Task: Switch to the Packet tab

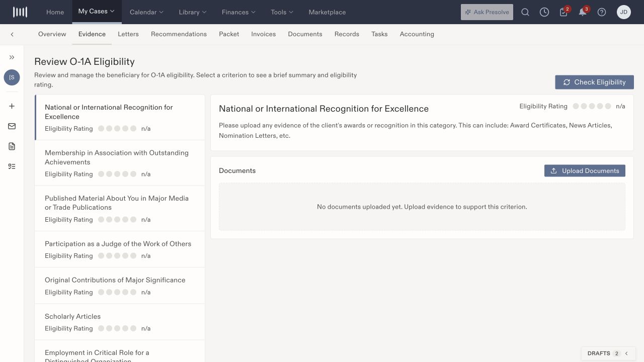Action: (229, 34)
